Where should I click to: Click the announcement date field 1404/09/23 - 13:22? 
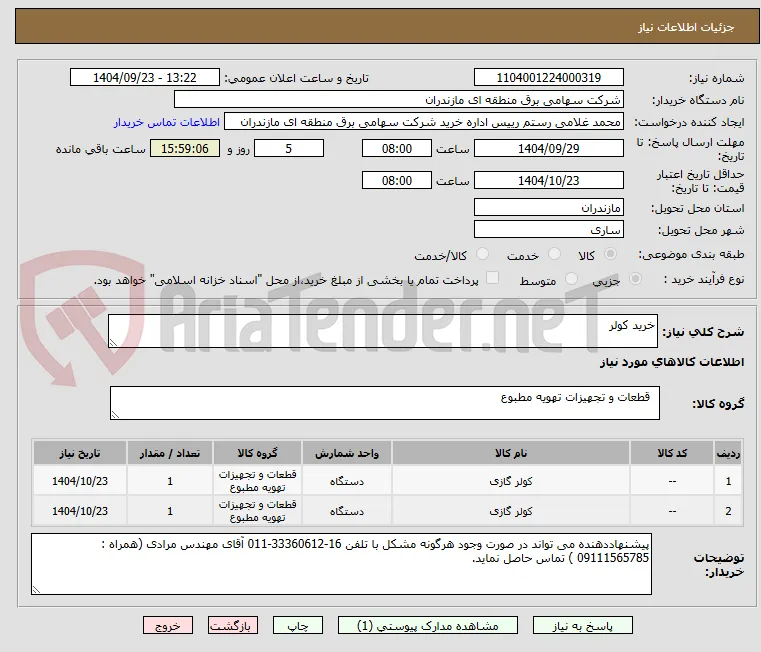(145, 77)
